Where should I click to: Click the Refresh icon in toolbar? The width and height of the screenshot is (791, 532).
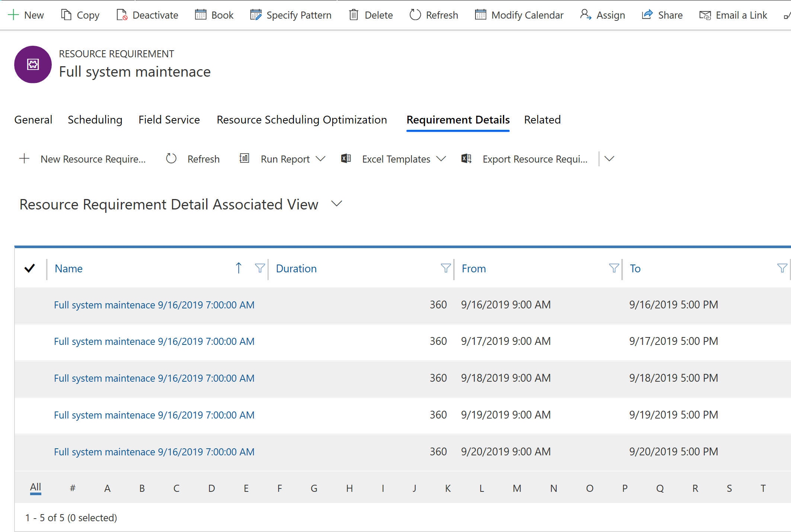(x=414, y=15)
